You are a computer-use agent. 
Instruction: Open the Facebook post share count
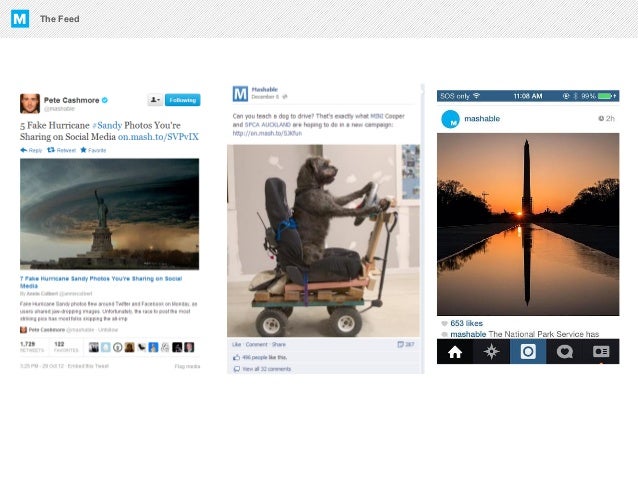pos(406,345)
